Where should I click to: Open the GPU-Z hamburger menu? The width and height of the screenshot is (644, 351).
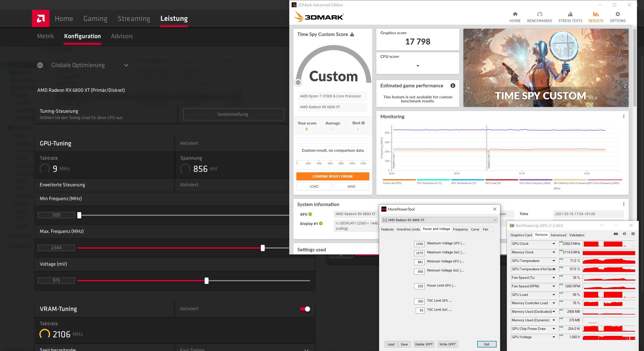(x=633, y=234)
